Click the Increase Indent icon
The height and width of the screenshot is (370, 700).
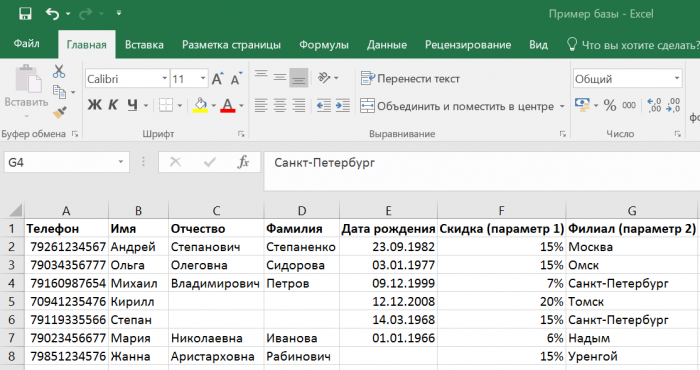[342, 105]
